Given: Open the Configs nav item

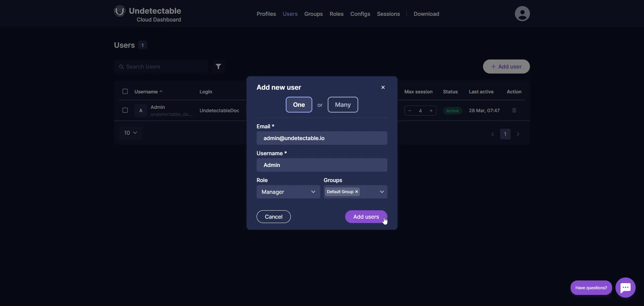Looking at the screenshot, I should point(360,14).
